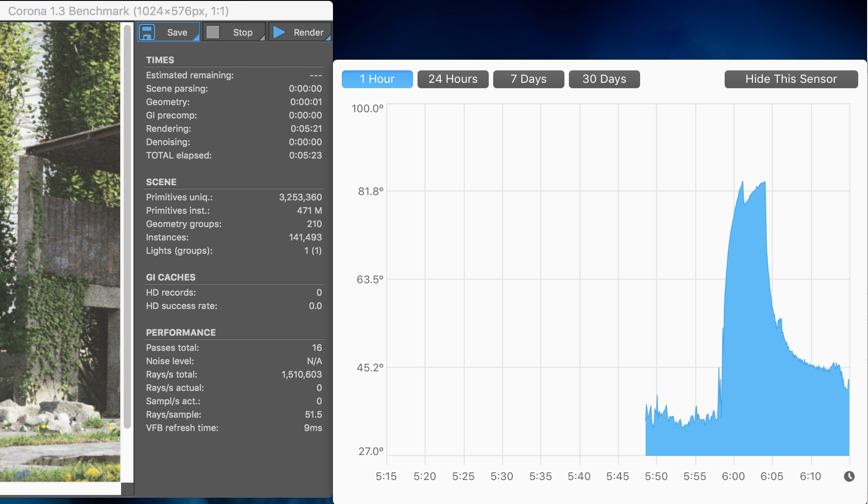Click the TIMES section heading
Screen dimensions: 868x504
coord(160,60)
